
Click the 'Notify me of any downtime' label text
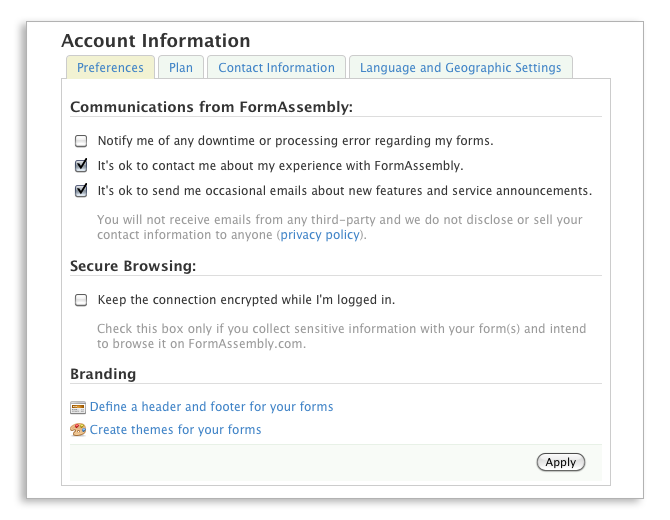click(295, 141)
